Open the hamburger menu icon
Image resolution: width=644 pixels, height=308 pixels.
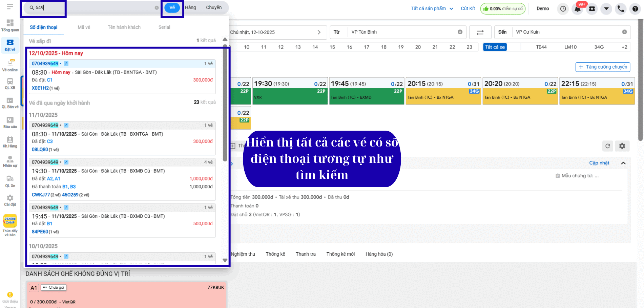(10, 6)
